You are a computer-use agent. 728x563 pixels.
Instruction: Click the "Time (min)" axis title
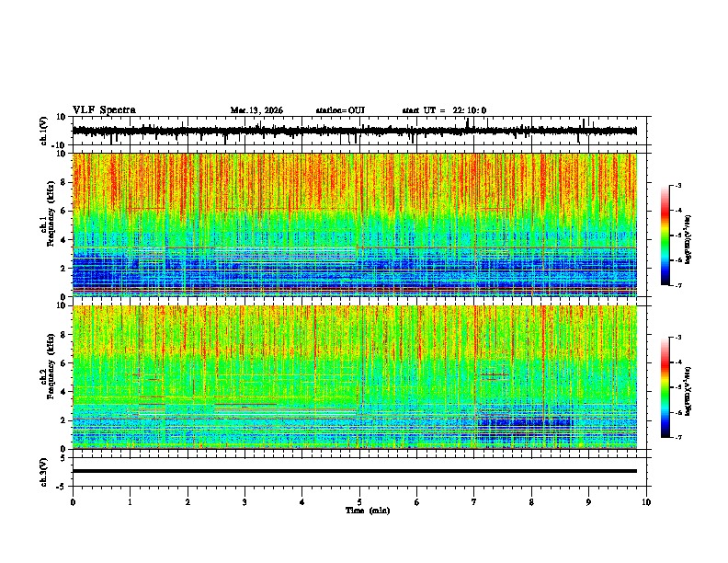pyautogui.click(x=368, y=511)
